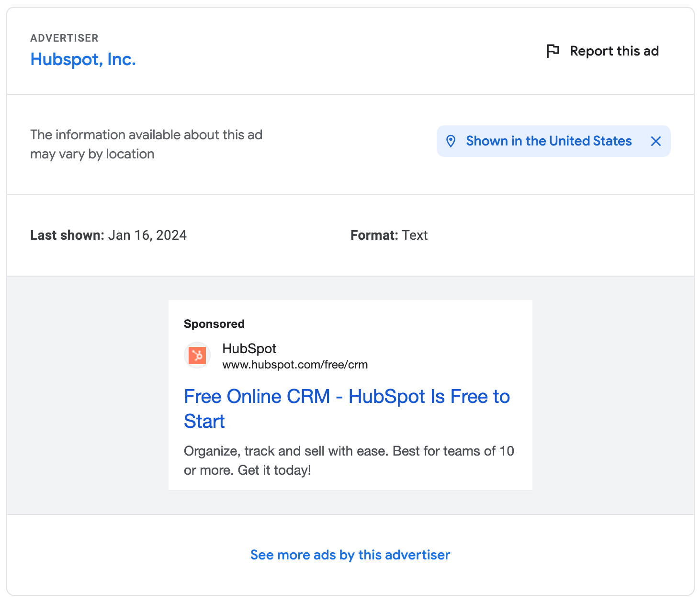Click the HubSpot sprocket logo icon
700x602 pixels.
[197, 356]
